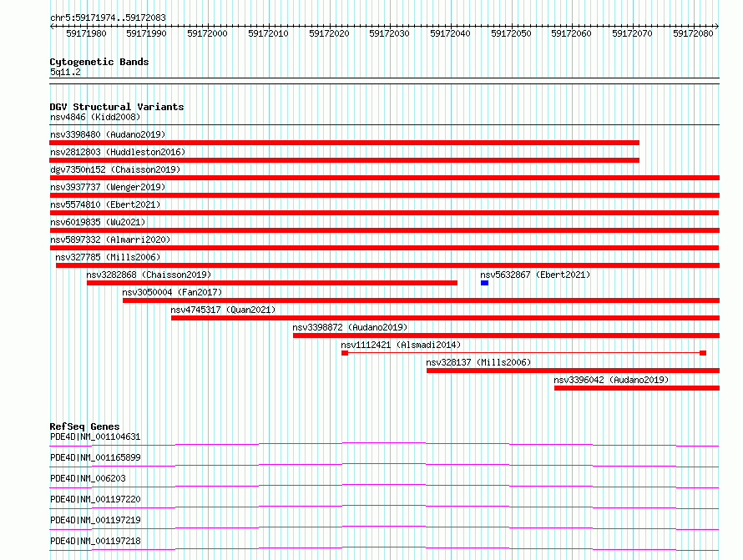This screenshot has height=560, width=743.
Task: Click ruler position 59171980
Action: [x=86, y=33]
